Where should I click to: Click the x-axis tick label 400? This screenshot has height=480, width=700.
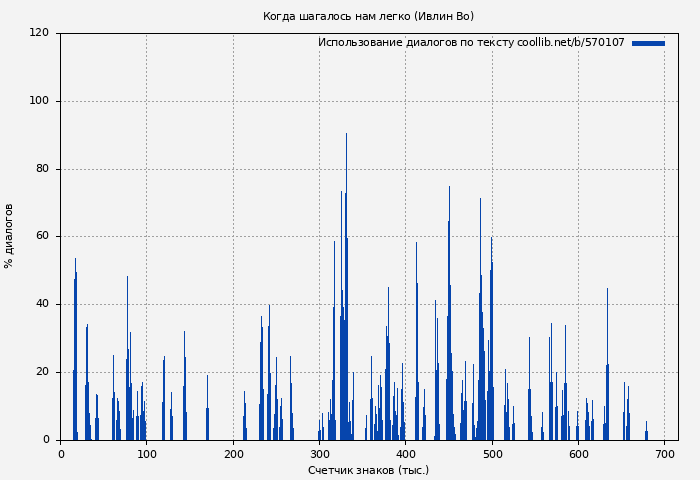click(406, 454)
